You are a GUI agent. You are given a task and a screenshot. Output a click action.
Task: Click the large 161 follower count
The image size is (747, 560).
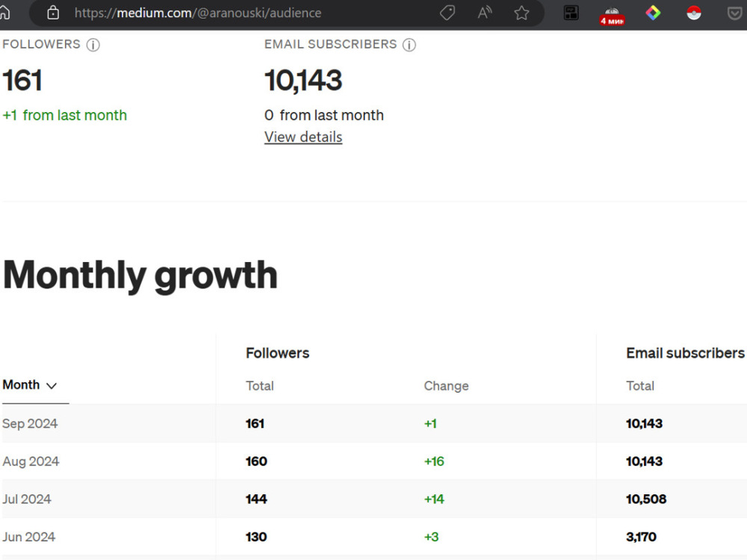tap(22, 80)
